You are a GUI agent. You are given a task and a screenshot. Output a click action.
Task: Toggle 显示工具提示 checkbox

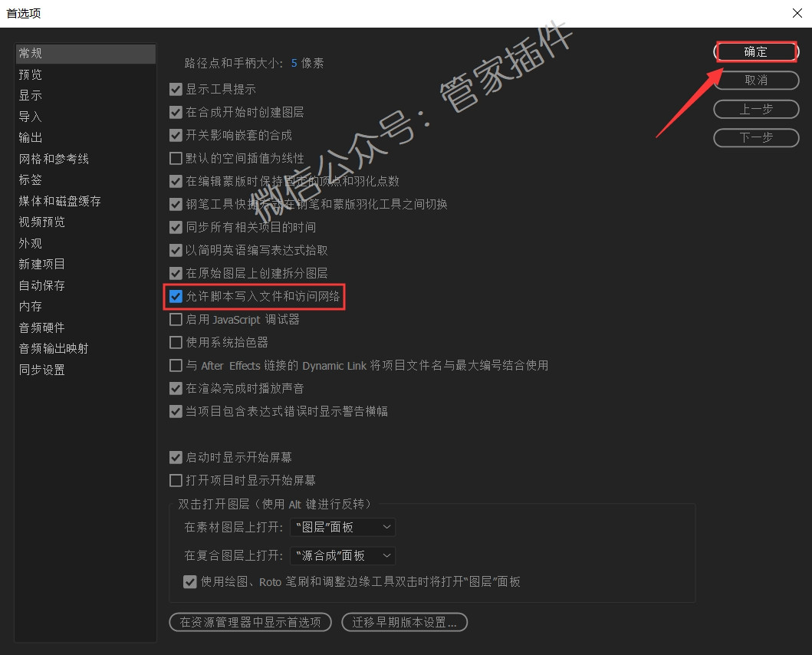[x=176, y=89]
